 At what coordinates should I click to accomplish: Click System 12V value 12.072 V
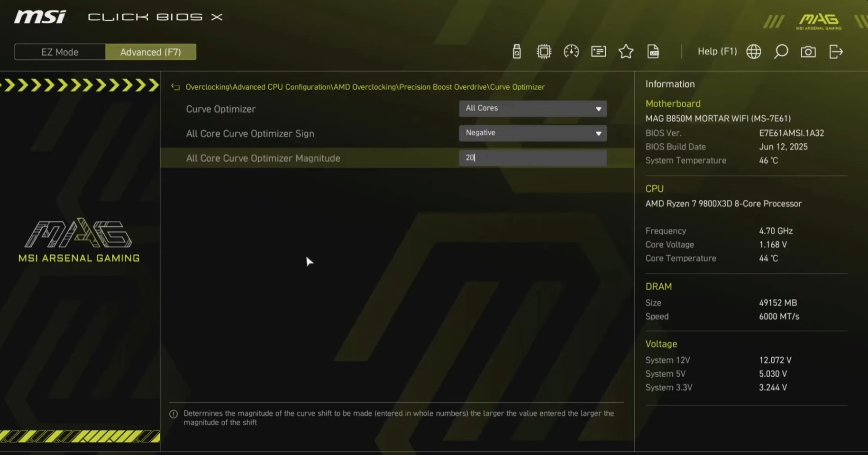(775, 360)
